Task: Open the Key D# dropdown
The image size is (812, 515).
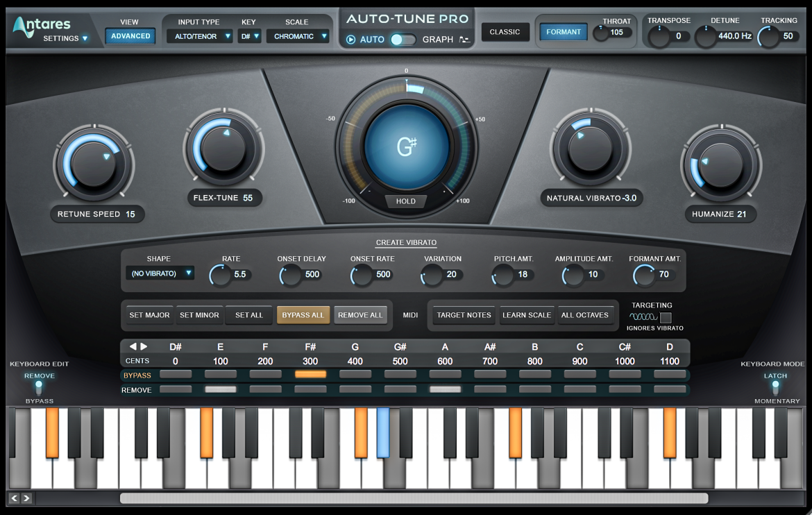Action: [250, 36]
